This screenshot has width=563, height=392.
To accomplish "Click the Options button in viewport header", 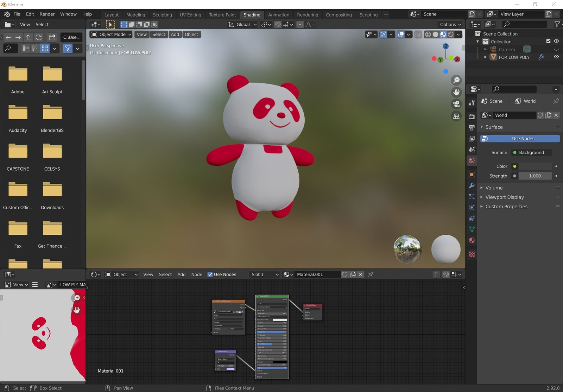I will pyautogui.click(x=449, y=24).
